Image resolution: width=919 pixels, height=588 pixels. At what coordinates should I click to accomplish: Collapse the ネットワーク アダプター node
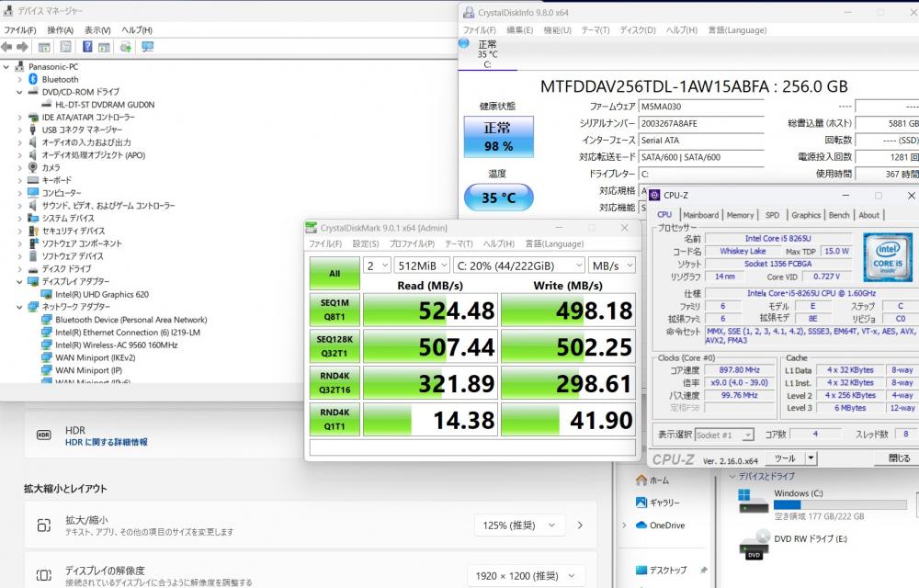pos(20,307)
